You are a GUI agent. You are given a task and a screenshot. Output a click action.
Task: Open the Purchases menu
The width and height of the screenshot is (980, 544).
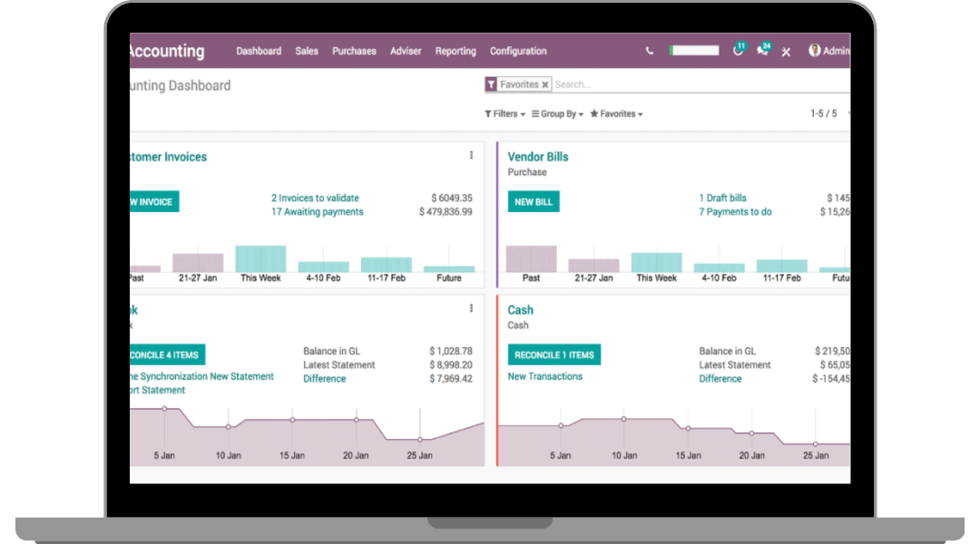tap(354, 52)
